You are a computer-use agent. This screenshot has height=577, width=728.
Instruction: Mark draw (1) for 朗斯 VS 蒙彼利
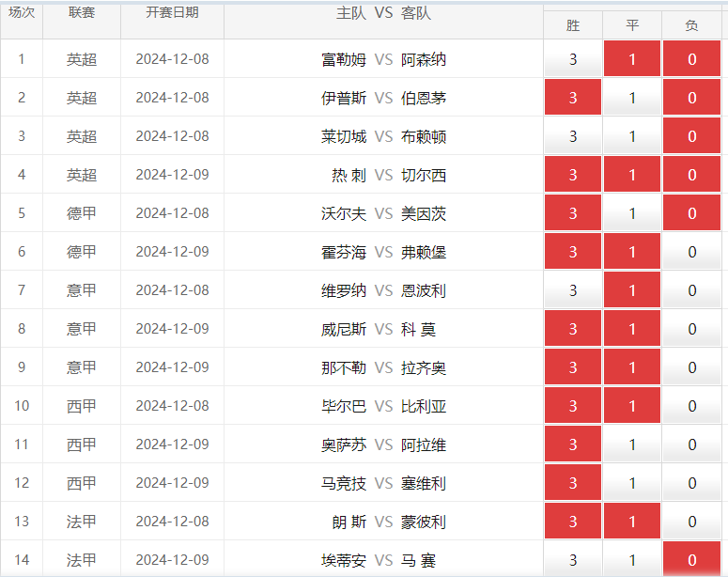(632, 522)
